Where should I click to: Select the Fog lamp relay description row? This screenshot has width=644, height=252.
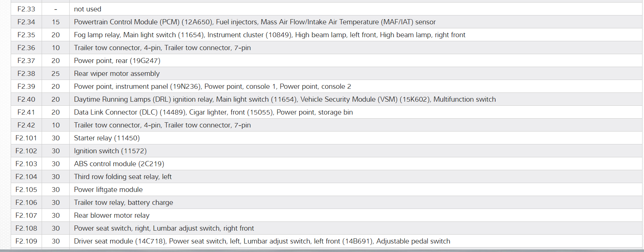[x=269, y=35]
